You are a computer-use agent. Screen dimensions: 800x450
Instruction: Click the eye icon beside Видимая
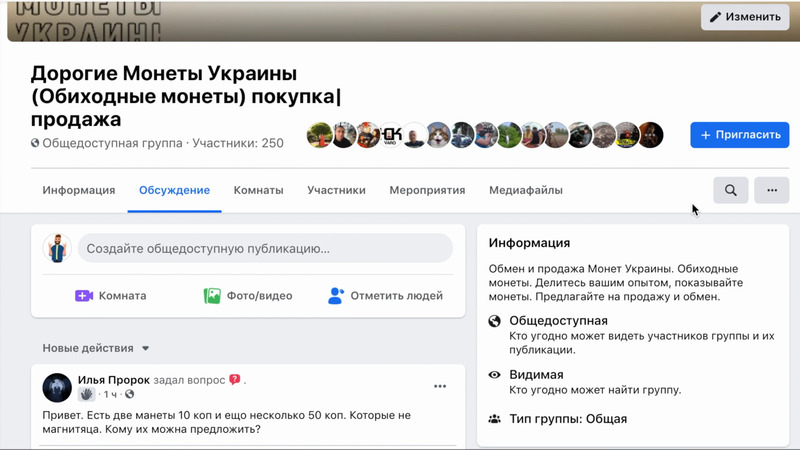[x=494, y=375]
